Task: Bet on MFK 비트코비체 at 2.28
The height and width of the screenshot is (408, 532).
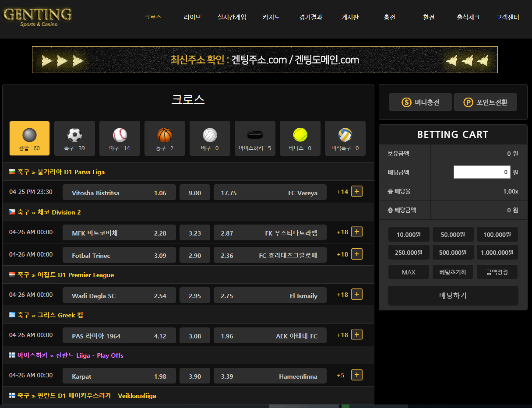Action: tap(119, 233)
